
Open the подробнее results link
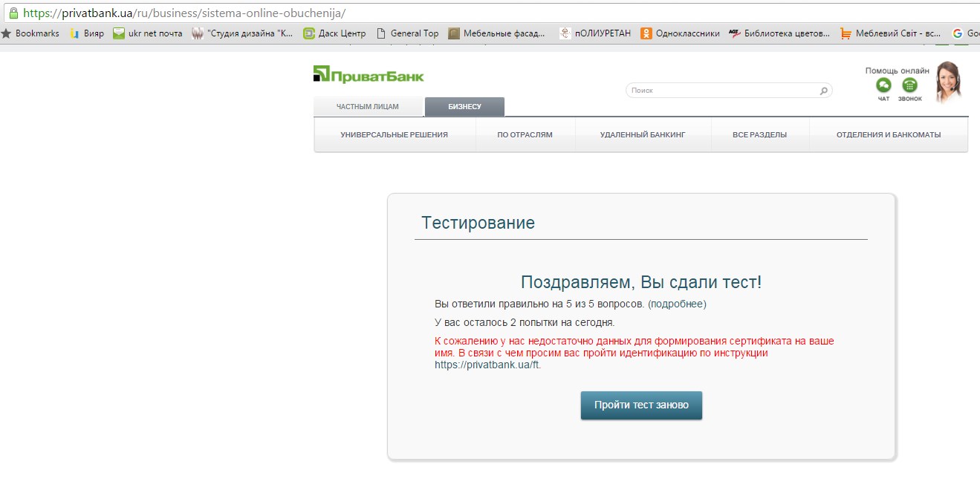tap(677, 304)
